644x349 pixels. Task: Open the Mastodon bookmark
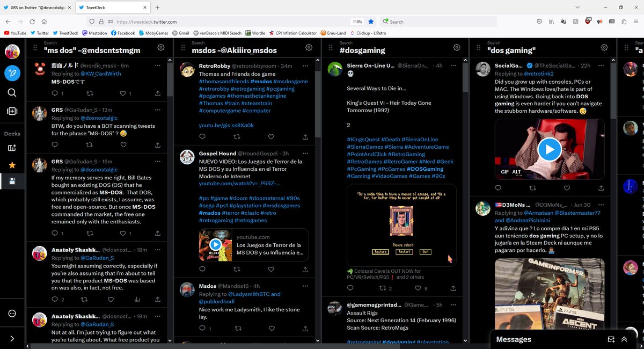(94, 33)
